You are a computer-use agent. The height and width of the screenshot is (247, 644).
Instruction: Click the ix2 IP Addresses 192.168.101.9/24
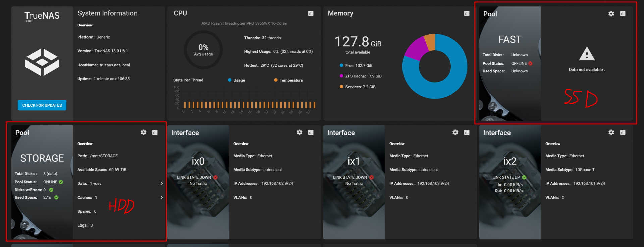575,183
